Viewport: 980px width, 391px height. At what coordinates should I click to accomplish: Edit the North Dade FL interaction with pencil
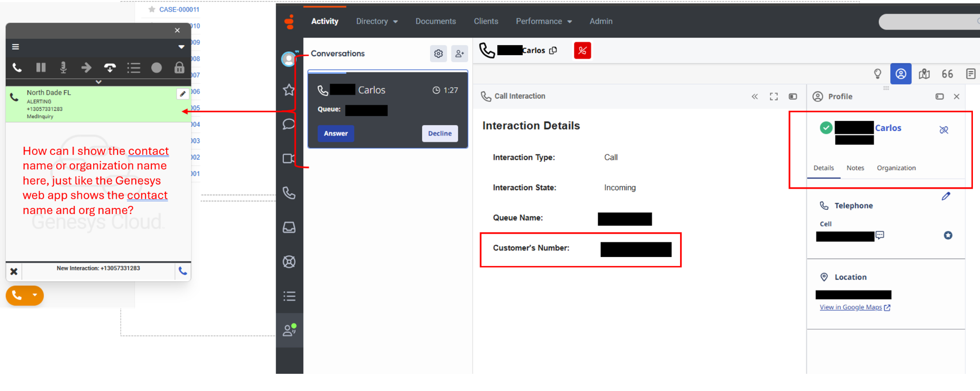pyautogui.click(x=182, y=94)
